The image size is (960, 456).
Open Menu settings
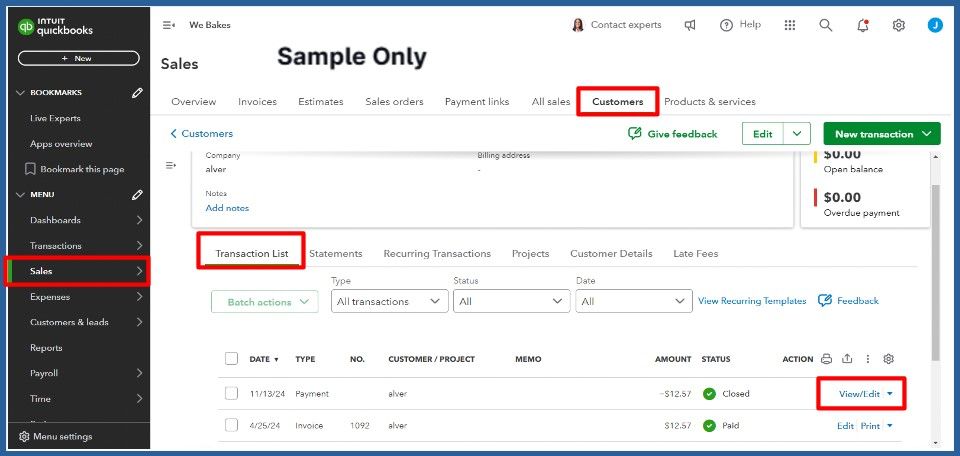tap(56, 436)
